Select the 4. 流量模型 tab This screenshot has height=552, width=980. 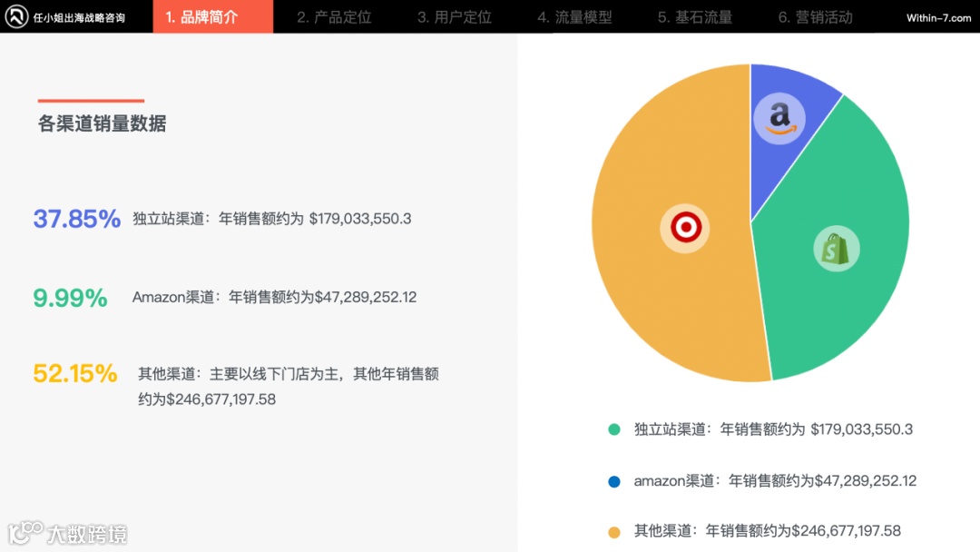[x=573, y=16]
